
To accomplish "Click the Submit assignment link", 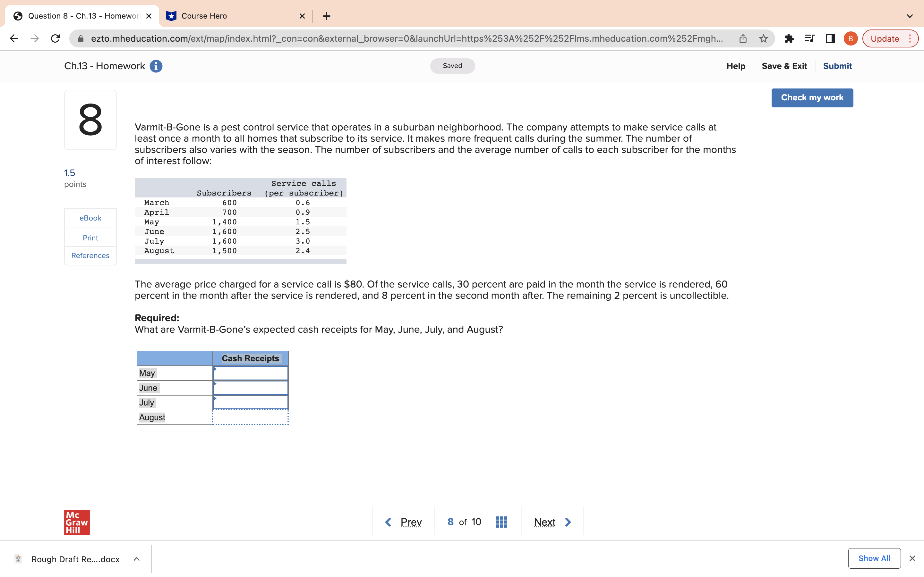I will tap(837, 66).
